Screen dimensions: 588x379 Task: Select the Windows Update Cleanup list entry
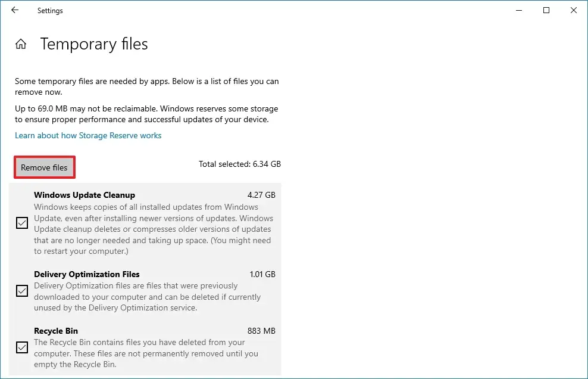click(85, 195)
